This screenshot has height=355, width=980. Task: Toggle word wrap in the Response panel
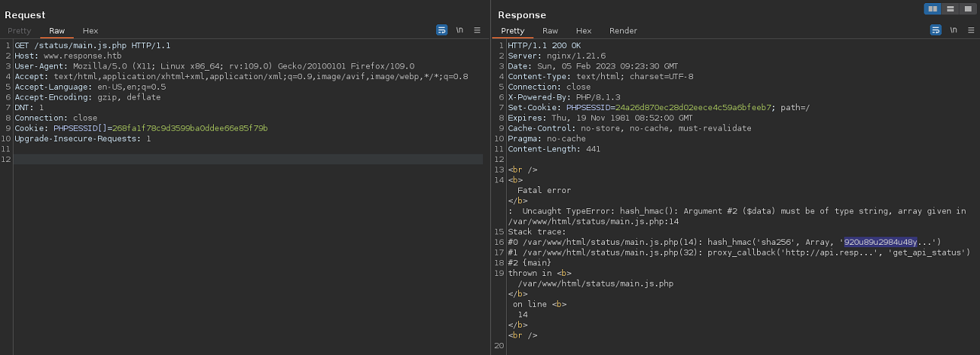[936, 30]
